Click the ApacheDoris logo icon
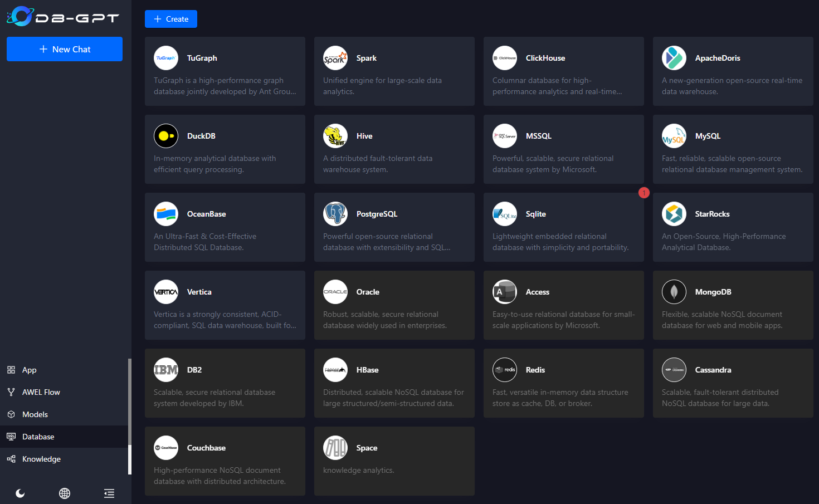The width and height of the screenshot is (819, 504). (x=674, y=58)
